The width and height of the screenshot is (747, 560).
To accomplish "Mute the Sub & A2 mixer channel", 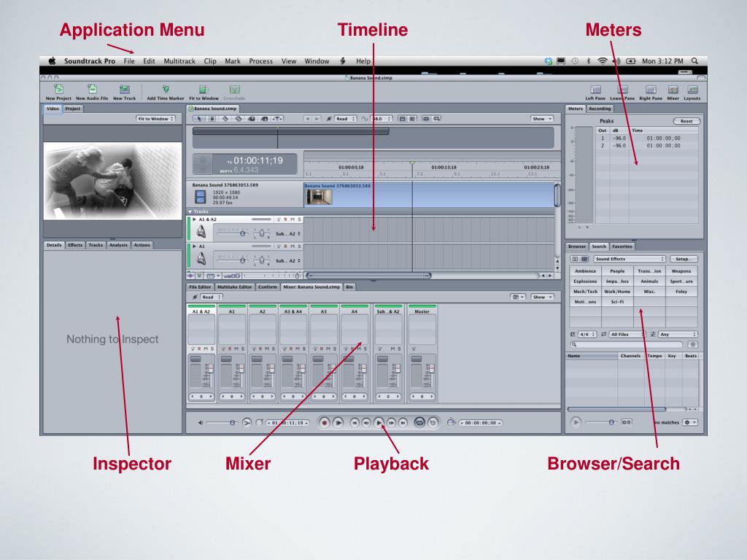I will point(393,349).
